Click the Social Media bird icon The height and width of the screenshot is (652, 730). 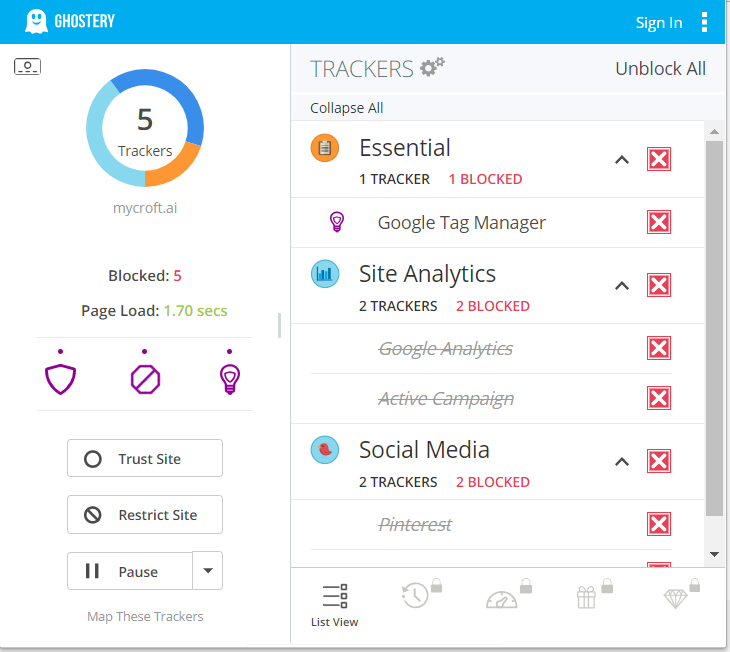pyautogui.click(x=324, y=450)
